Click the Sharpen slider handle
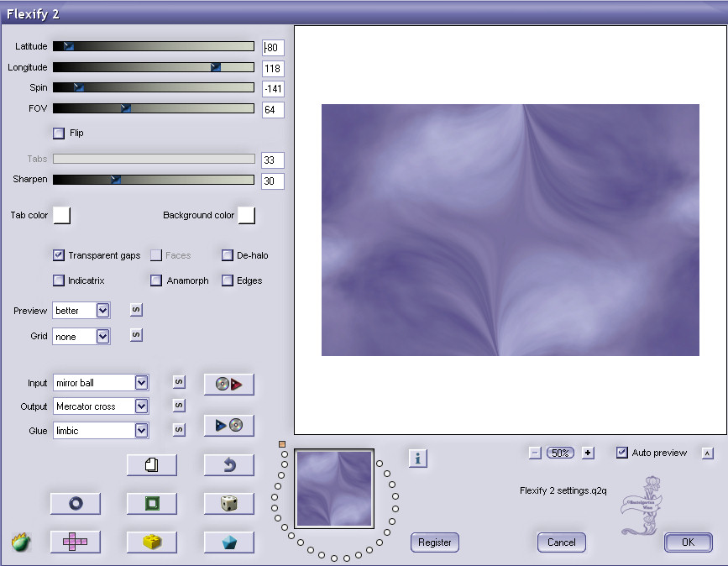This screenshot has width=728, height=566. (x=116, y=179)
